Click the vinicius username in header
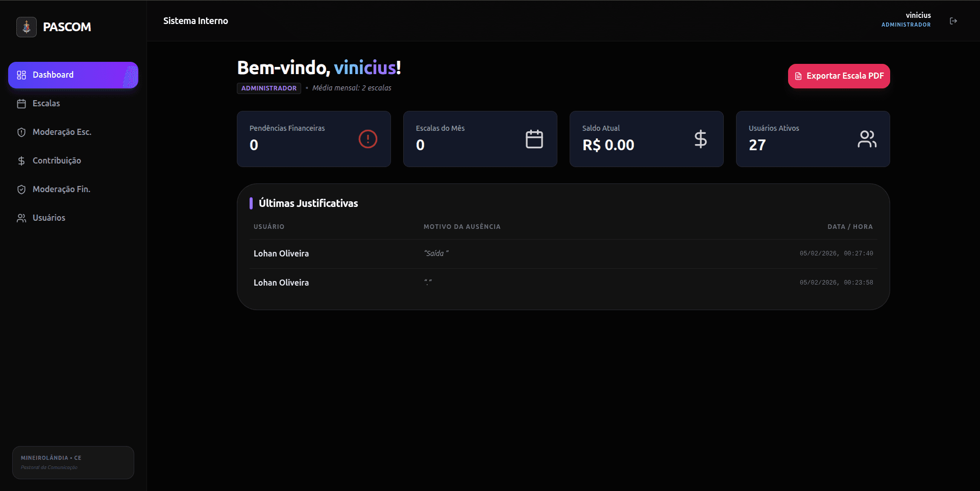Screen dimensions: 980x491 tap(918, 15)
